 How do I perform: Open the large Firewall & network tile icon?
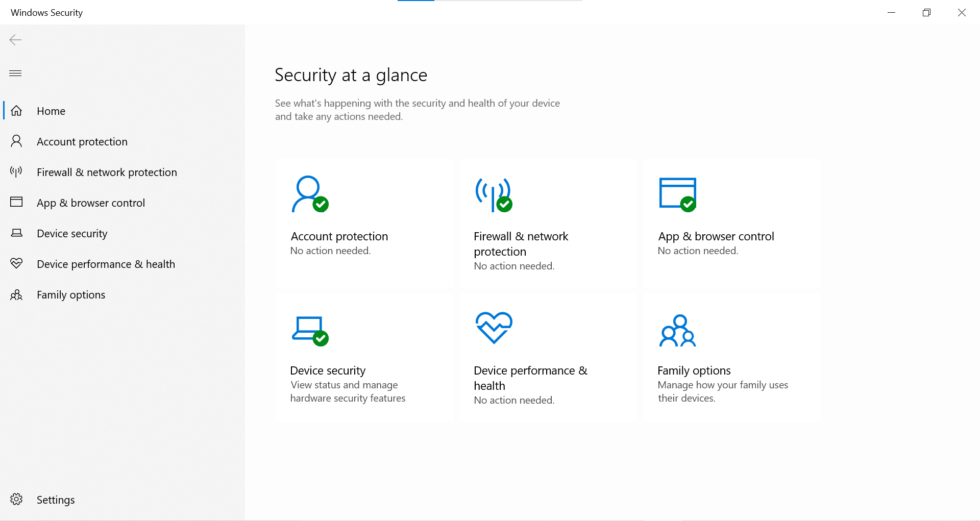494,195
